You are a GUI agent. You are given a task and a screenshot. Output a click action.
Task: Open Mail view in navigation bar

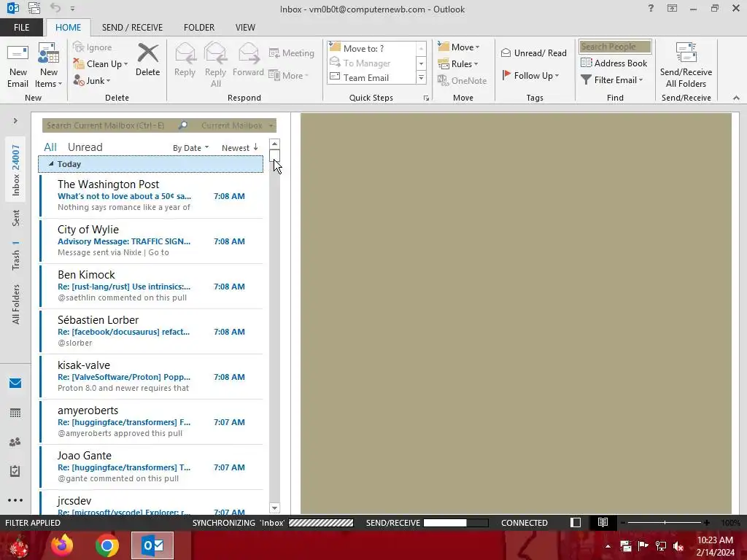coord(15,384)
